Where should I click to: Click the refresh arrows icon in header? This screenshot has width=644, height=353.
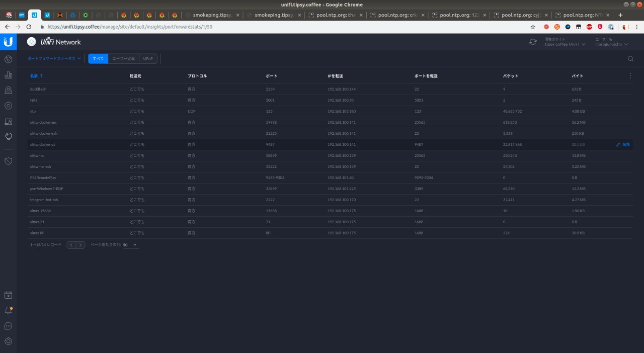(533, 42)
